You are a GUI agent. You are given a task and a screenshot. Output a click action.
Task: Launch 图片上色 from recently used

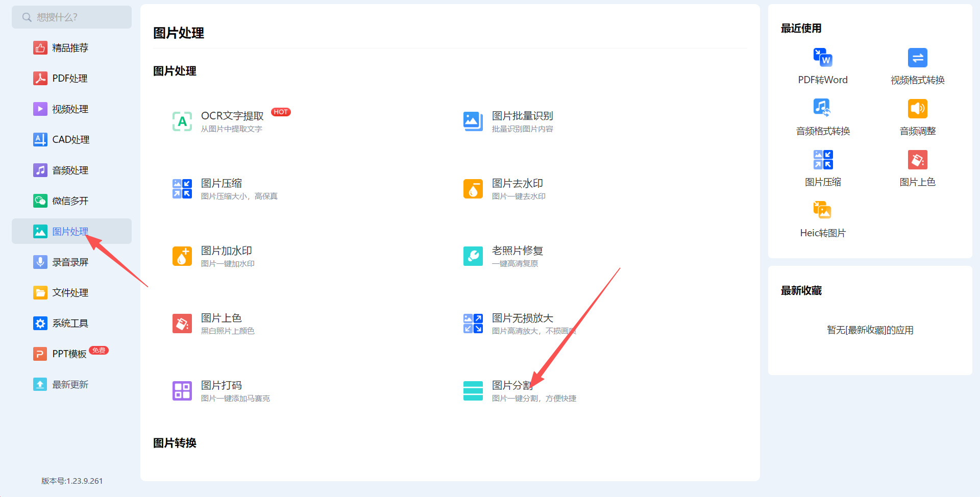[x=918, y=168]
